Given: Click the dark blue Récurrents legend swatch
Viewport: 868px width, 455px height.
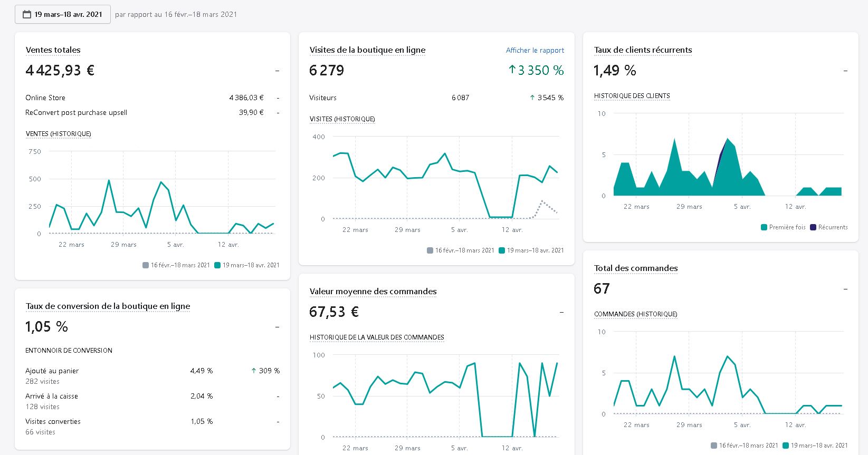Looking at the screenshot, I should point(813,227).
